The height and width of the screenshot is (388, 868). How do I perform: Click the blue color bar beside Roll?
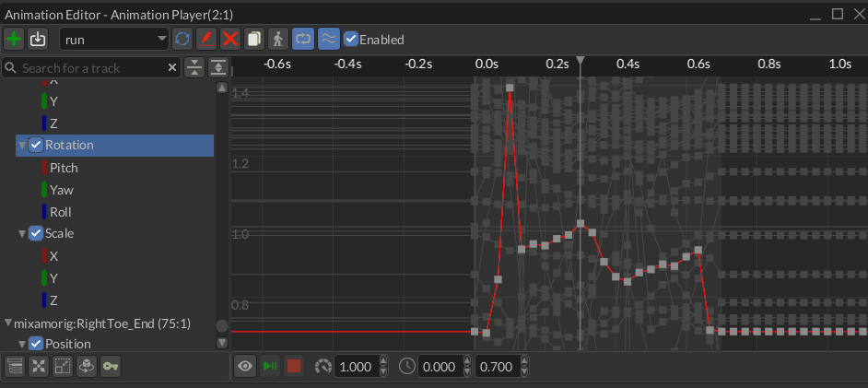coord(43,212)
